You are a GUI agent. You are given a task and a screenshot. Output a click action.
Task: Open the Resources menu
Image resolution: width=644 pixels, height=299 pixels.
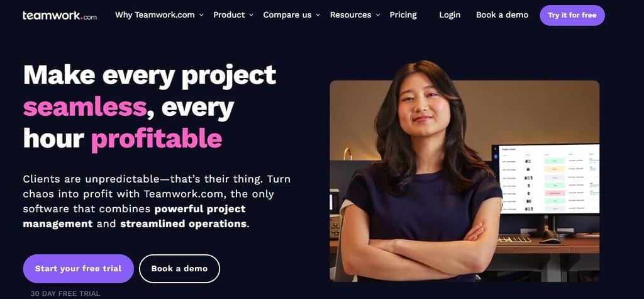click(x=351, y=15)
